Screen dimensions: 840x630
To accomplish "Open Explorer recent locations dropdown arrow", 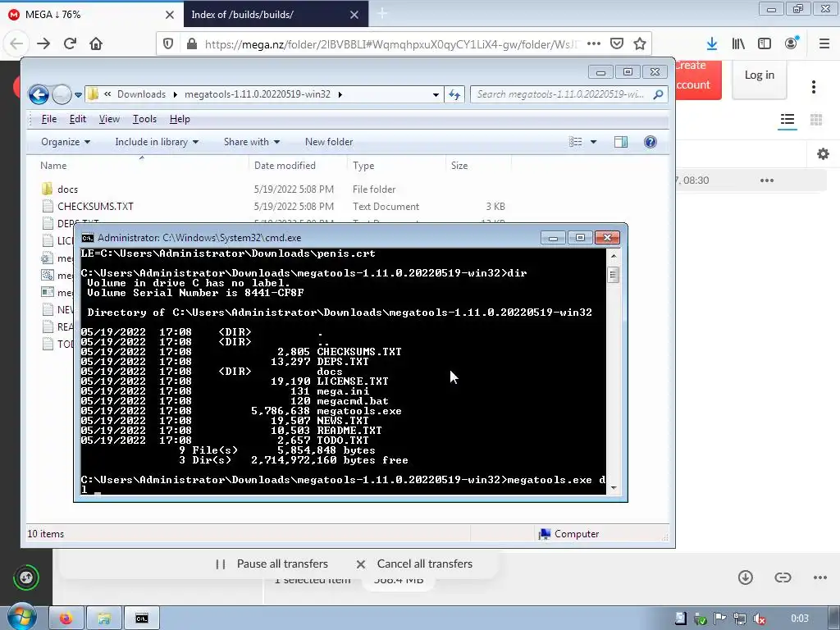I will coord(78,95).
